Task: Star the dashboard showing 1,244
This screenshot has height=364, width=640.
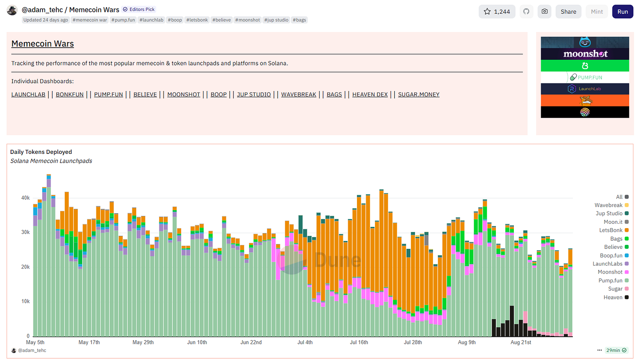Action: [x=497, y=12]
